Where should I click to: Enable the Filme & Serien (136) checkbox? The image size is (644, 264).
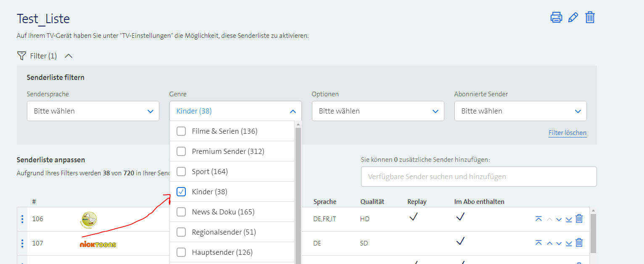point(181,131)
